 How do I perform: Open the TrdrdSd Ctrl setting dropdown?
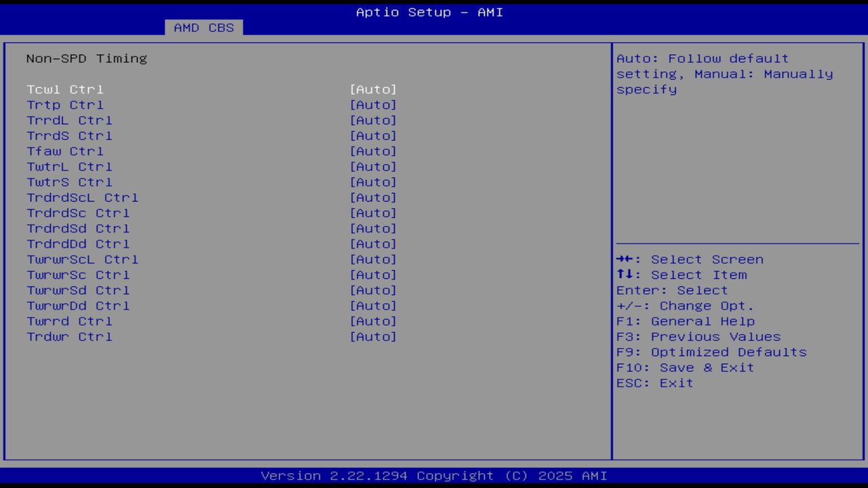[x=374, y=228]
